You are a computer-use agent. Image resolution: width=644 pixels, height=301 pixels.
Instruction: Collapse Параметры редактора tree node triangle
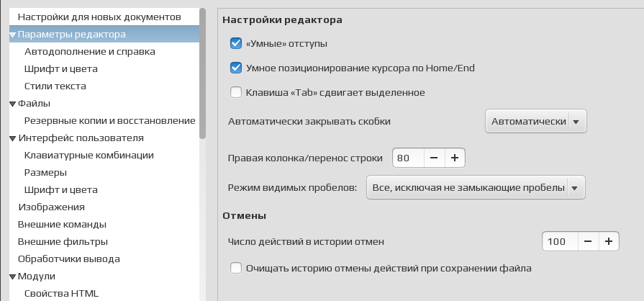[13, 35]
